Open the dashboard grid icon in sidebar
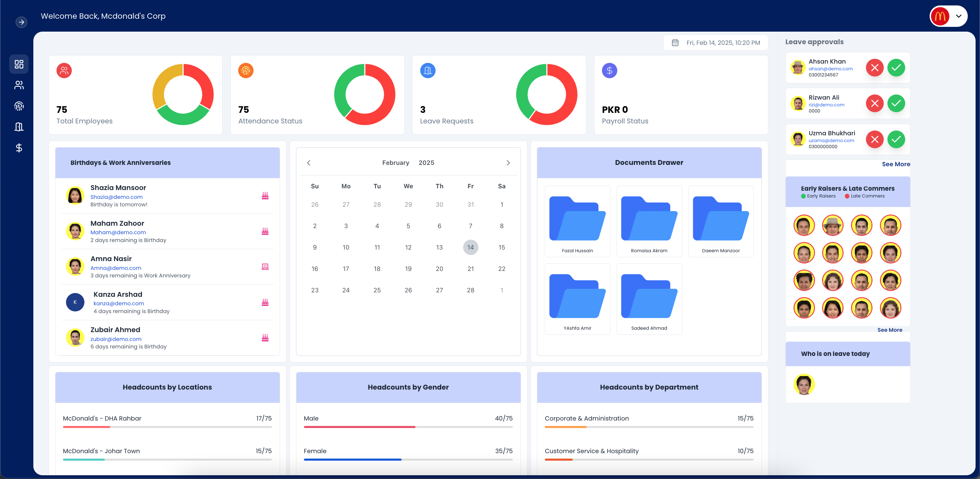 [19, 64]
